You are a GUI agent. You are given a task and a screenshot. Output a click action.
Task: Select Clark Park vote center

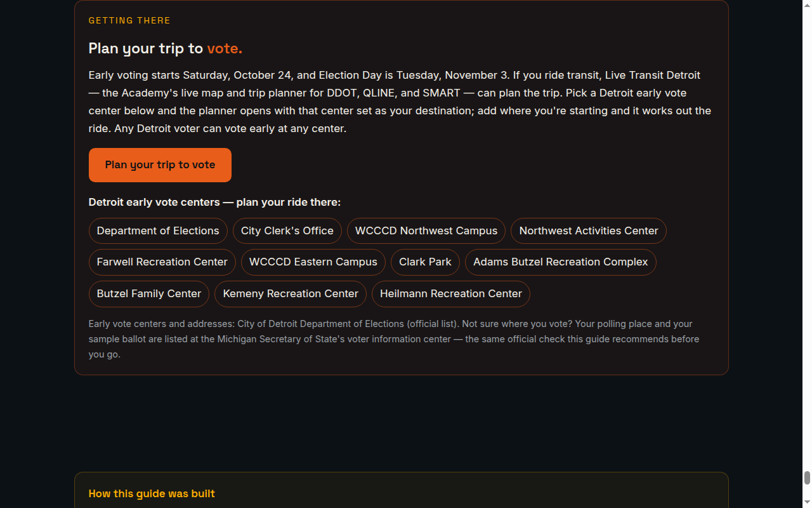pyautogui.click(x=425, y=262)
